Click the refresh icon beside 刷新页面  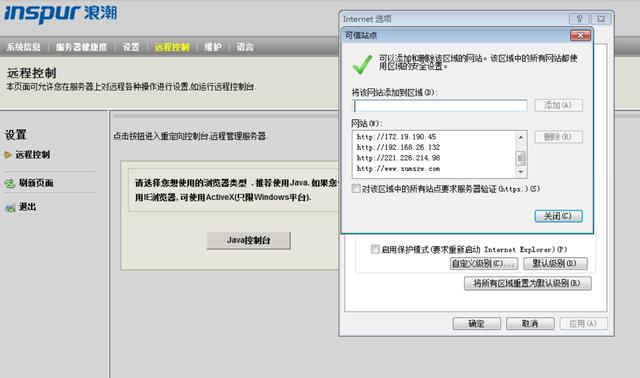point(10,183)
